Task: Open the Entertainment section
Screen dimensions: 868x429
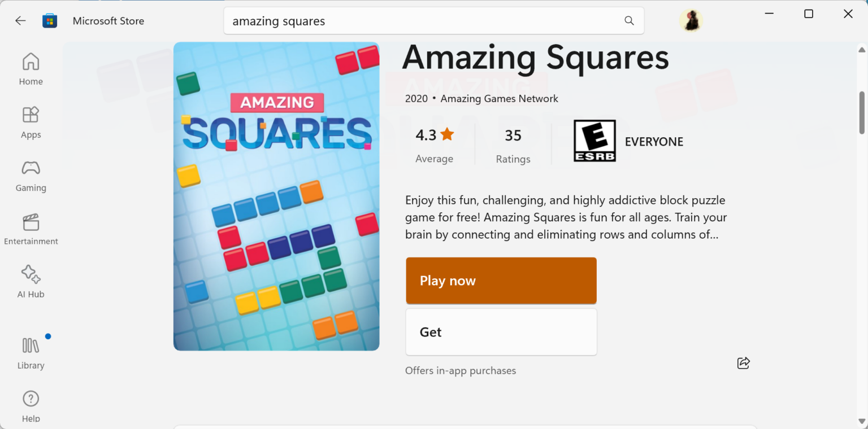Action: 31,228
